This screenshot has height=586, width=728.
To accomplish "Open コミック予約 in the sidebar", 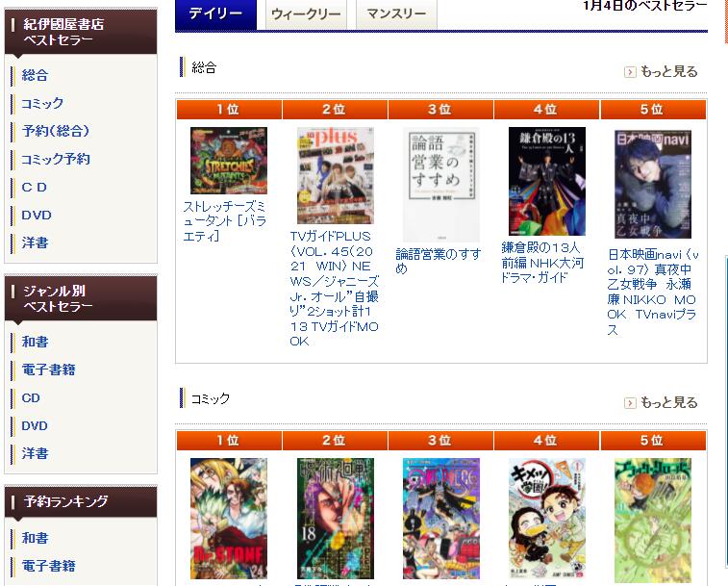I will click(55, 160).
